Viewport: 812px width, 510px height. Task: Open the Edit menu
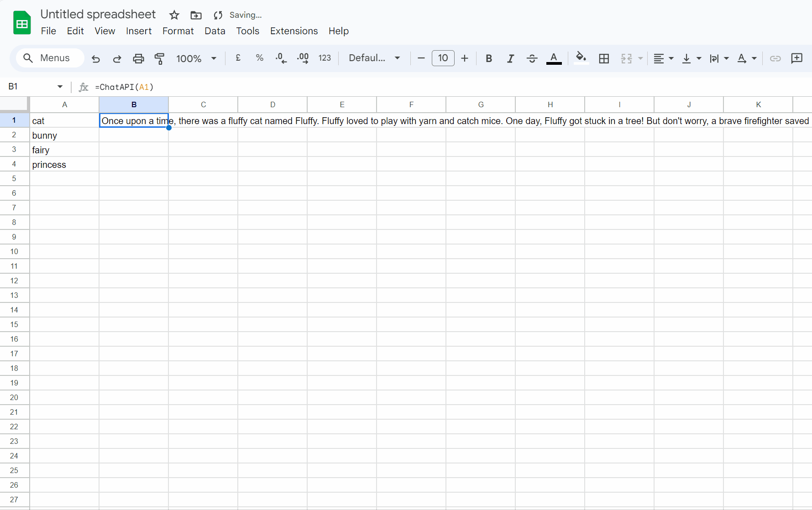[x=75, y=31]
